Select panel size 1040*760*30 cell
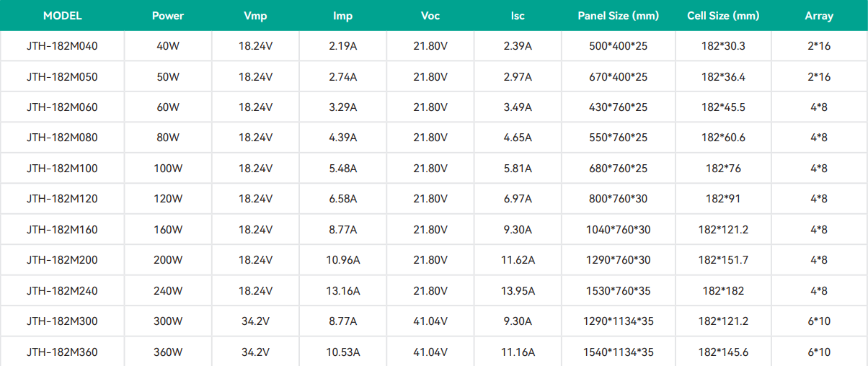Image resolution: width=868 pixels, height=366 pixels. (618, 230)
